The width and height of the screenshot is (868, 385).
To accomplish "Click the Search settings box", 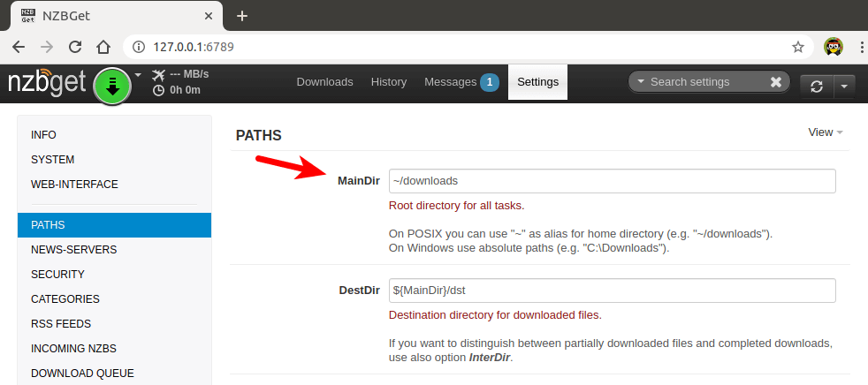I will point(703,82).
